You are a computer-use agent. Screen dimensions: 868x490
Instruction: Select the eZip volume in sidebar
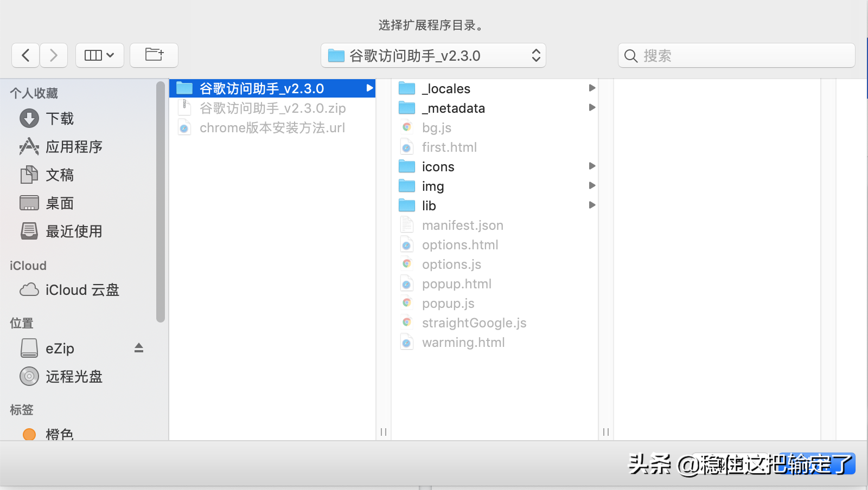click(60, 349)
